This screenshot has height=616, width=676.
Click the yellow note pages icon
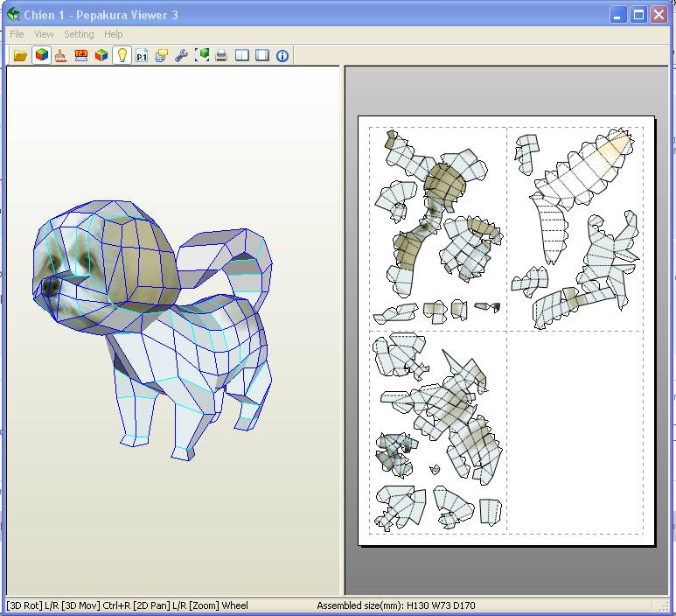[162, 55]
